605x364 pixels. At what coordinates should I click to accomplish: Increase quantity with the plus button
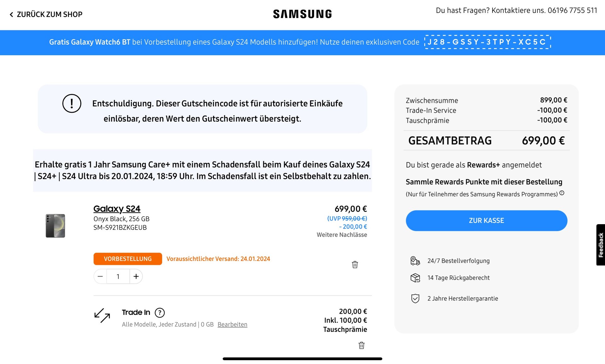point(136,276)
